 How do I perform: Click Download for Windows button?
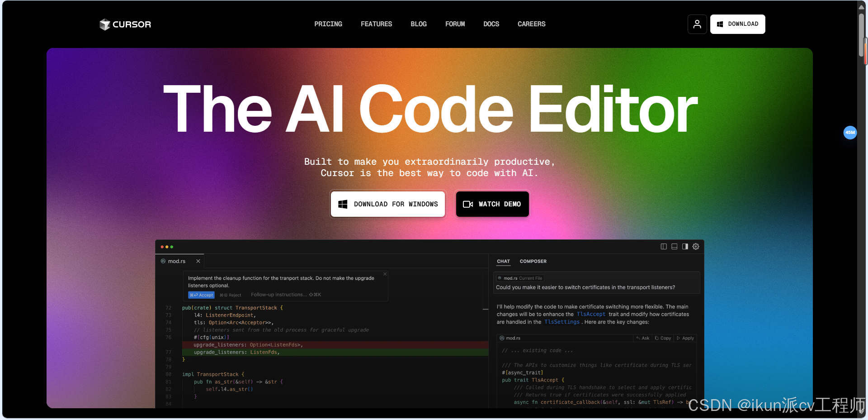click(x=388, y=204)
